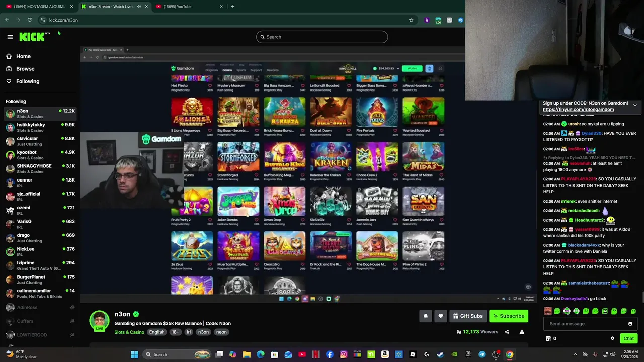Open the Slots & Casino category link
Image resolution: width=644 pixels, height=362 pixels.
(x=129, y=332)
